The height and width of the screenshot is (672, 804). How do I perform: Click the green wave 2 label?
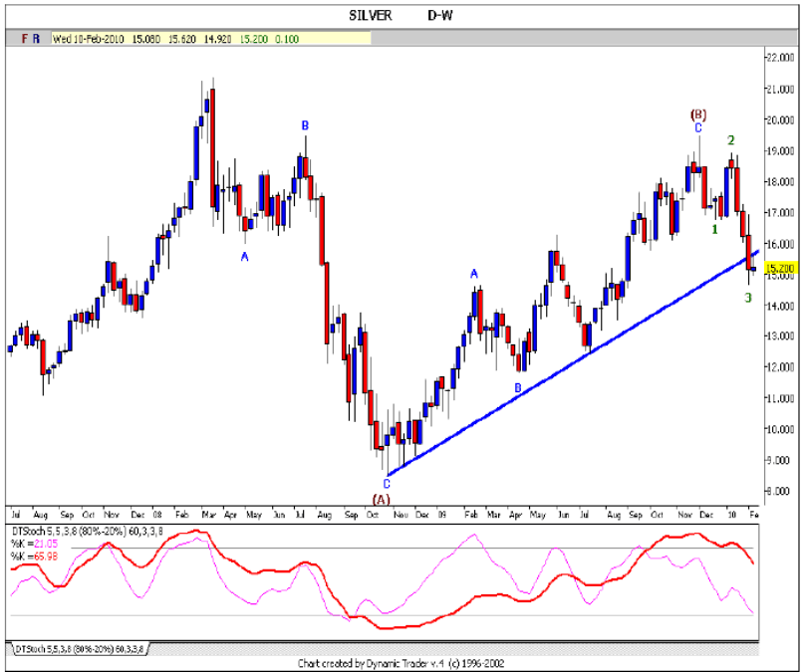click(730, 140)
